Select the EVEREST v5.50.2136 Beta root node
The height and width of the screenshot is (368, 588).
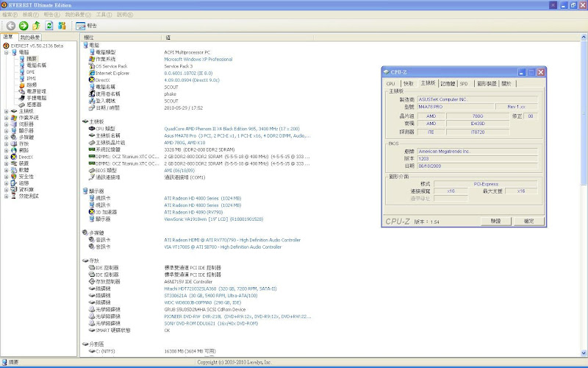[37, 46]
